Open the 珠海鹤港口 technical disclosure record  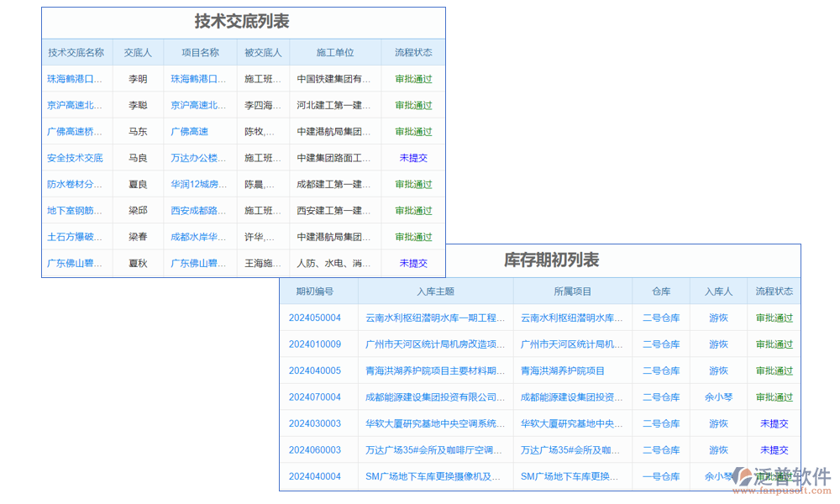coord(76,78)
